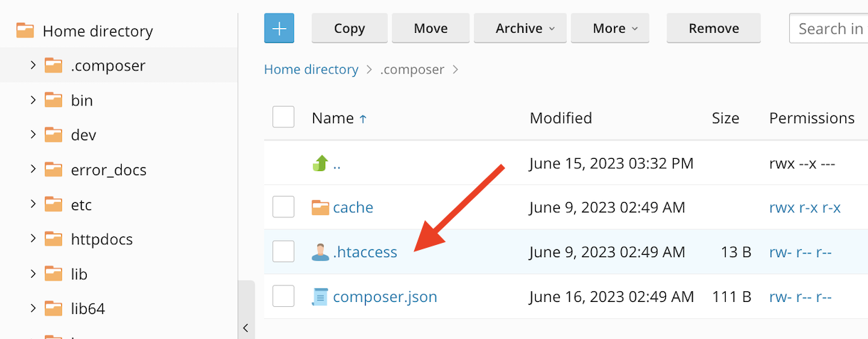Click the Home directory folder icon in the sidebar
Viewport: 868px width, 339px height.
coord(26,31)
